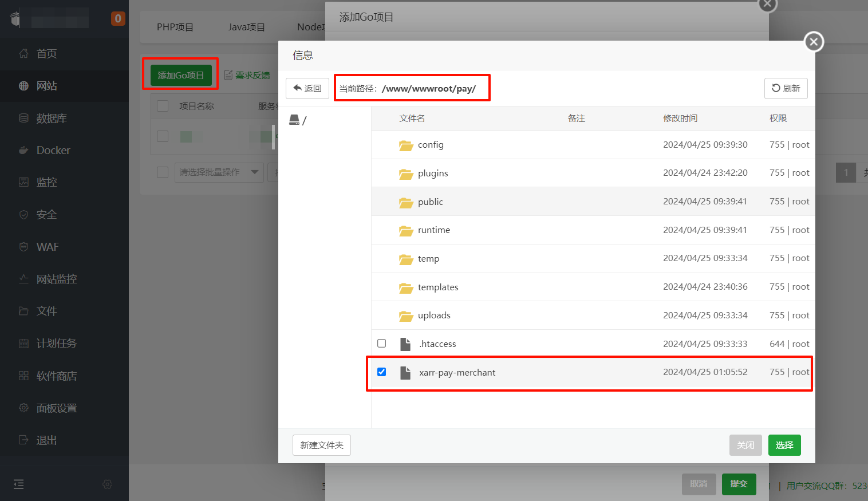
Task: Open the 文件 (Files) sidebar section
Action: [46, 311]
